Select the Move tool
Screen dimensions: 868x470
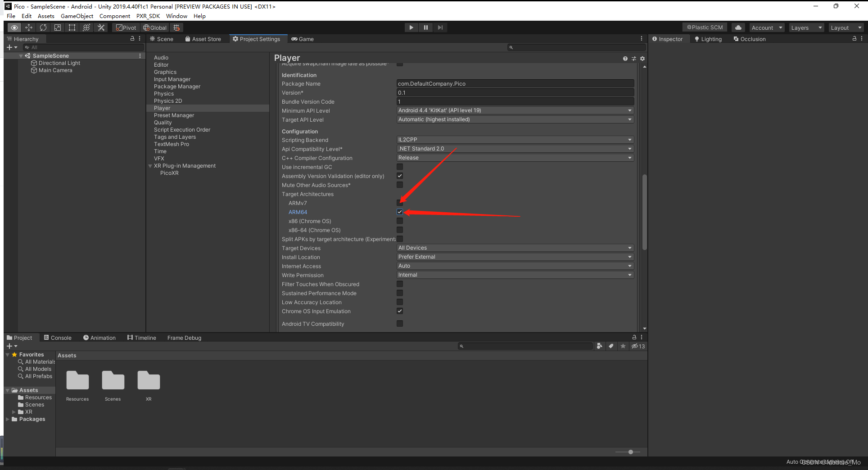[29, 27]
